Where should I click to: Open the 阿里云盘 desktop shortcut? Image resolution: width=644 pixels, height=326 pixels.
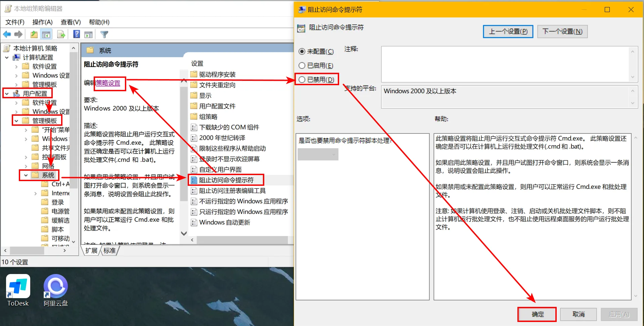point(55,290)
